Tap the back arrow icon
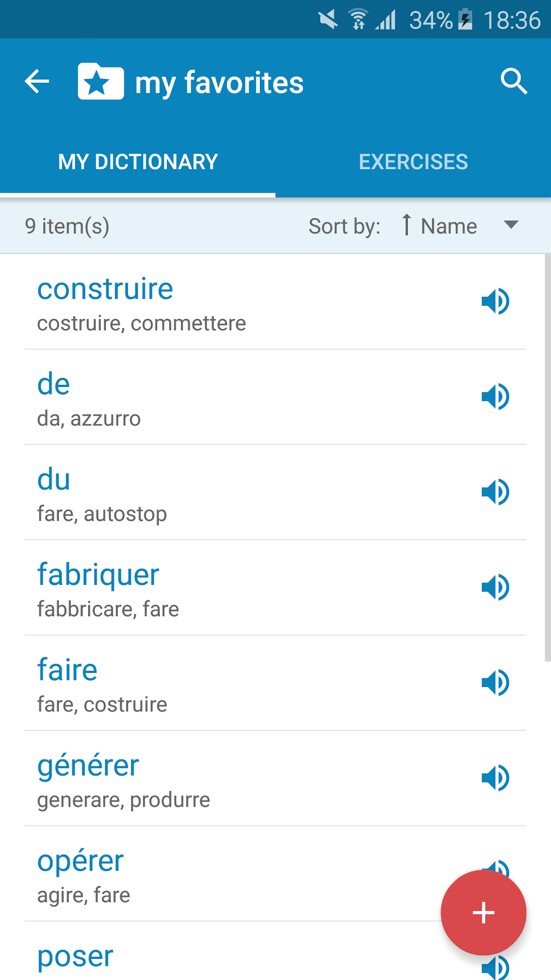This screenshot has width=551, height=980. tap(37, 82)
